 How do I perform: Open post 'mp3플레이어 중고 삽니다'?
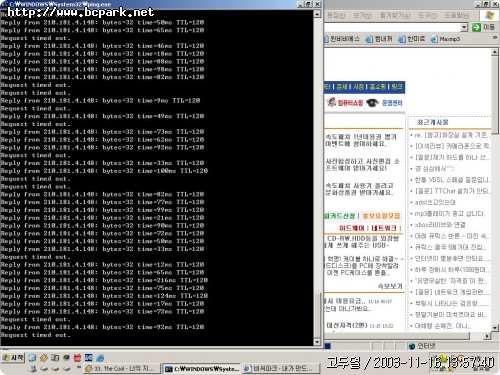[x=450, y=213]
